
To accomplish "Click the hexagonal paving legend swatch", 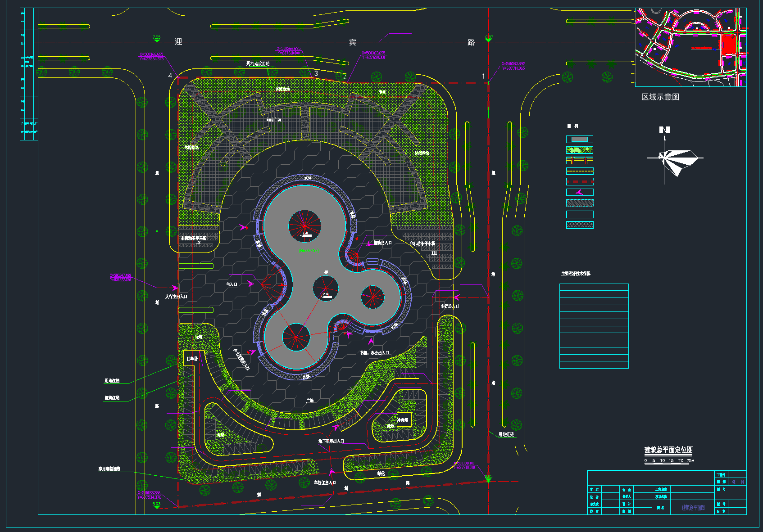I will pyautogui.click(x=580, y=203).
